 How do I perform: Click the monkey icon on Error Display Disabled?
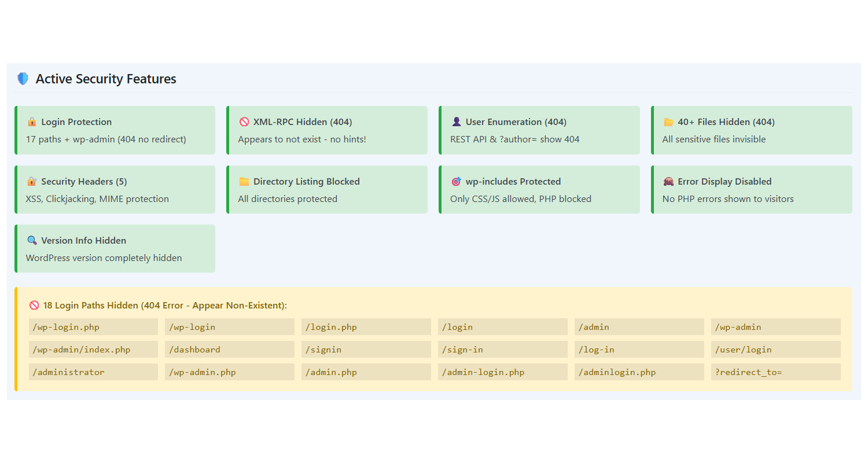[x=668, y=182]
